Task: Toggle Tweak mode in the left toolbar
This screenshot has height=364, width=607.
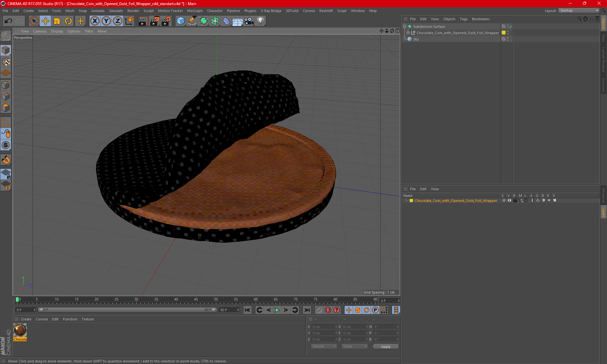Action: [6, 134]
